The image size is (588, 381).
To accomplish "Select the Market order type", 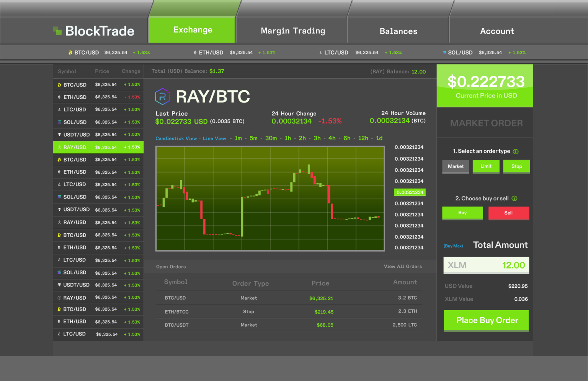I will (456, 166).
